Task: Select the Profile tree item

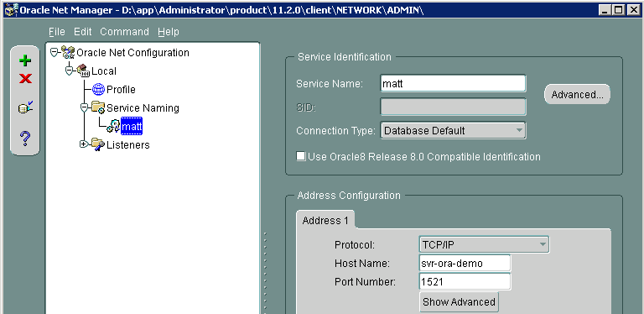Action: [x=121, y=90]
